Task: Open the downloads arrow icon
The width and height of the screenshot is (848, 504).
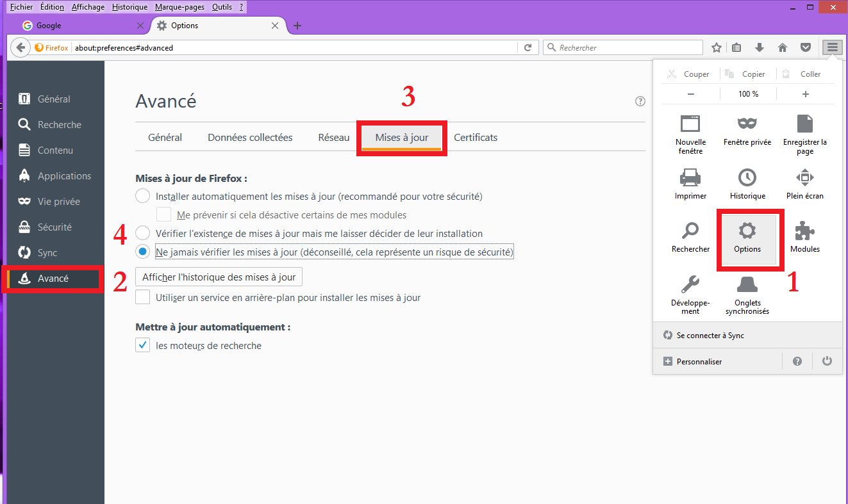Action: (x=760, y=47)
